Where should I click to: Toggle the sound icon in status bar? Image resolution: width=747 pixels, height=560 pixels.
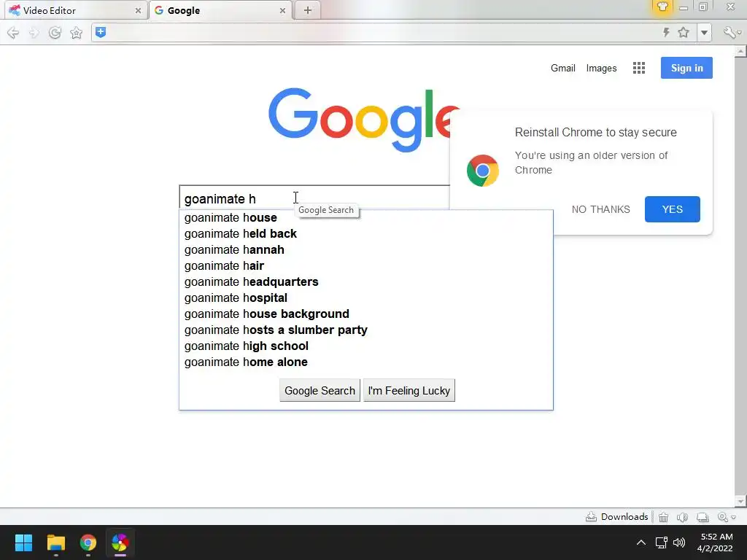pyautogui.click(x=682, y=517)
